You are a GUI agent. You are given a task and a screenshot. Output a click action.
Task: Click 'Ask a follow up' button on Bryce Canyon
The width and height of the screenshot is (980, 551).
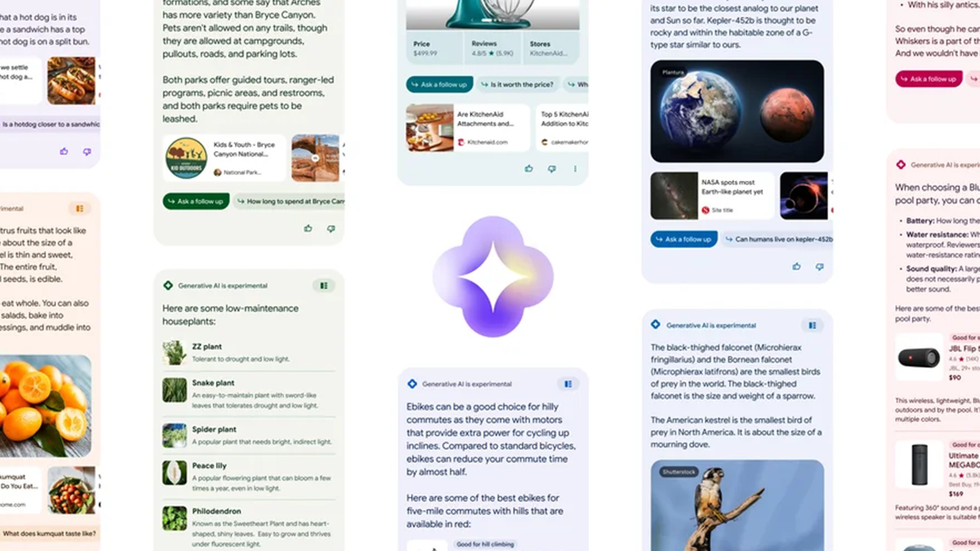coord(196,201)
